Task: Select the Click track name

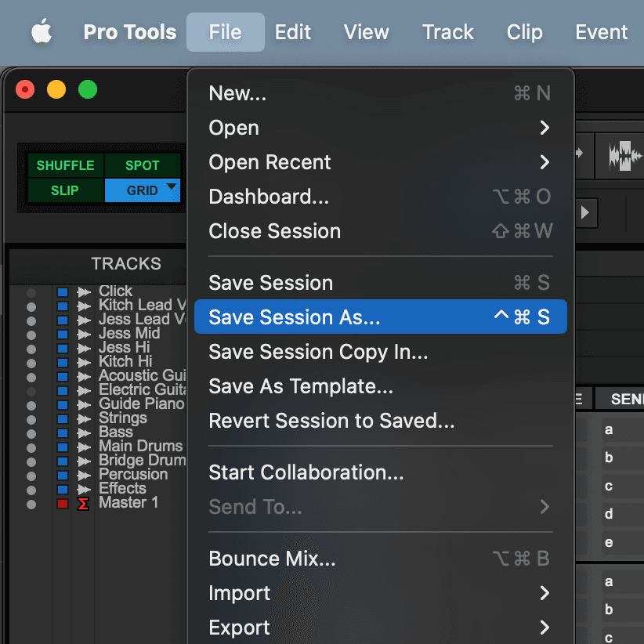Action: [115, 291]
